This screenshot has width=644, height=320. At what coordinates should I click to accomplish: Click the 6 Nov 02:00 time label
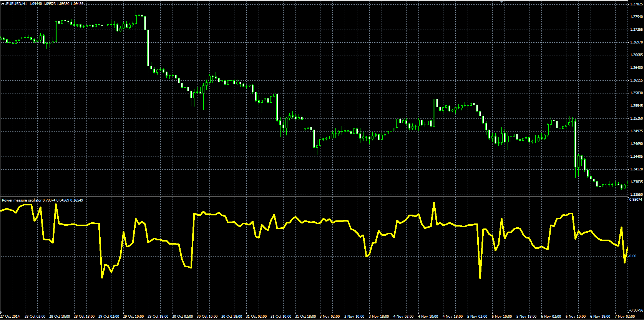551,317
